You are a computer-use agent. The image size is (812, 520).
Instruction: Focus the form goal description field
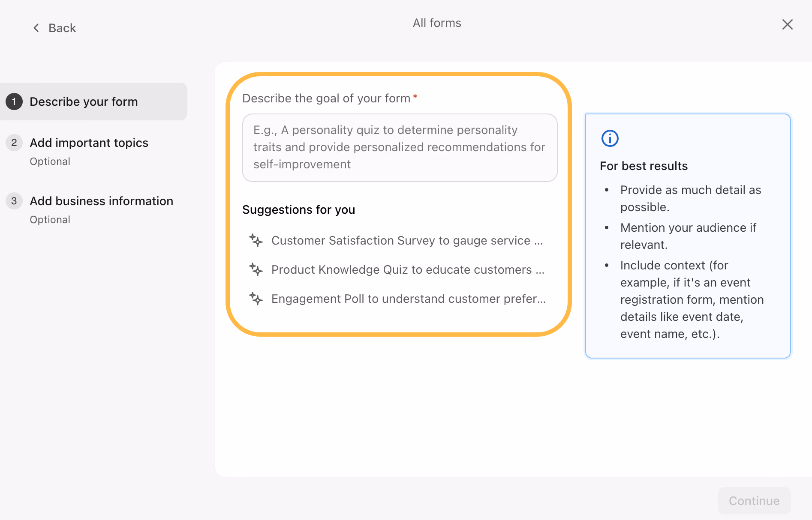tap(400, 147)
